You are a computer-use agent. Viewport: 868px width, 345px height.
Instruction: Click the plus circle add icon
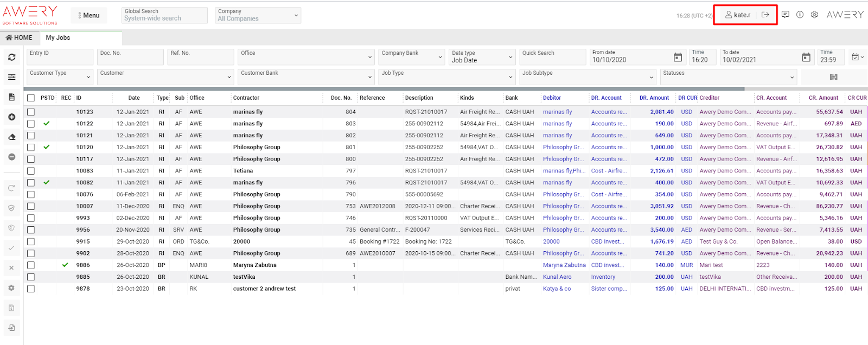click(x=11, y=117)
